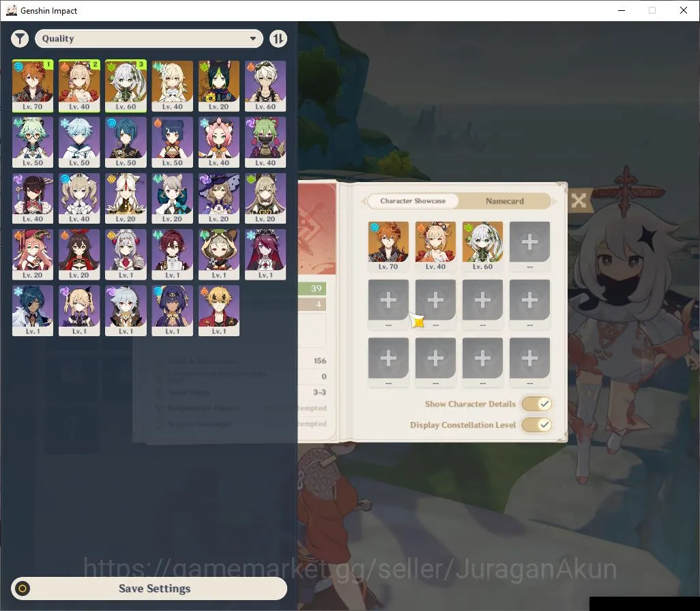Screen dimensions: 700x611
Task: Select Chongyun Lv. 50 portrait
Action: [x=79, y=142]
